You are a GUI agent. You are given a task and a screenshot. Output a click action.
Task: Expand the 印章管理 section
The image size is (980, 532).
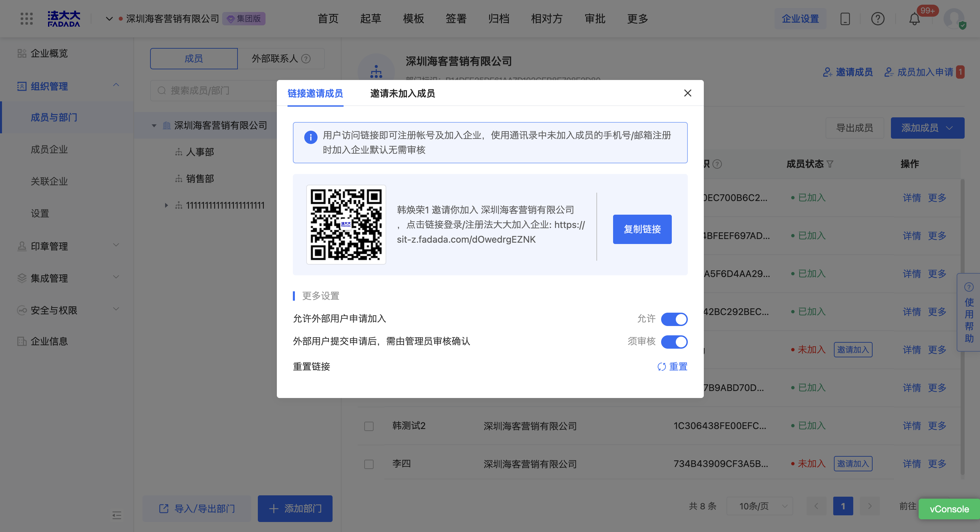(x=116, y=245)
